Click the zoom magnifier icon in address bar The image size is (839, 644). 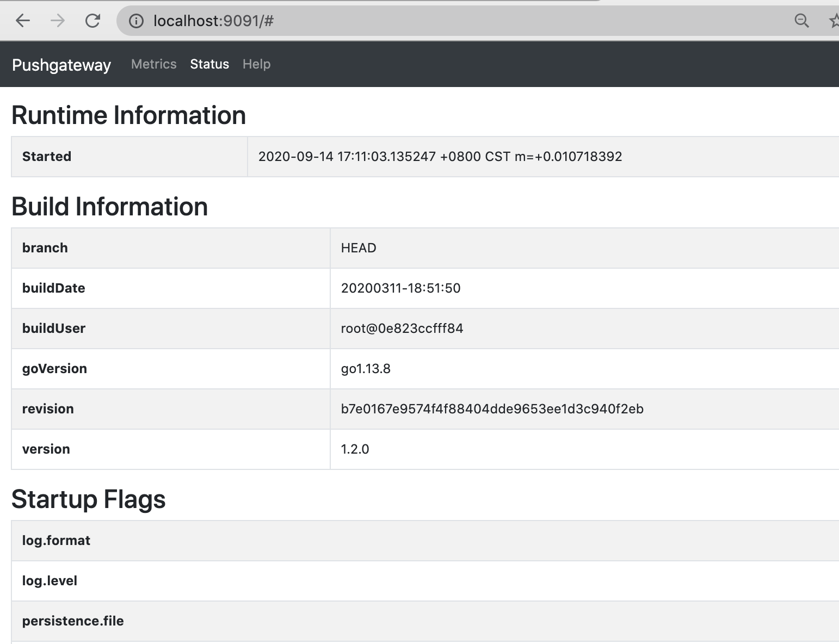tap(801, 21)
